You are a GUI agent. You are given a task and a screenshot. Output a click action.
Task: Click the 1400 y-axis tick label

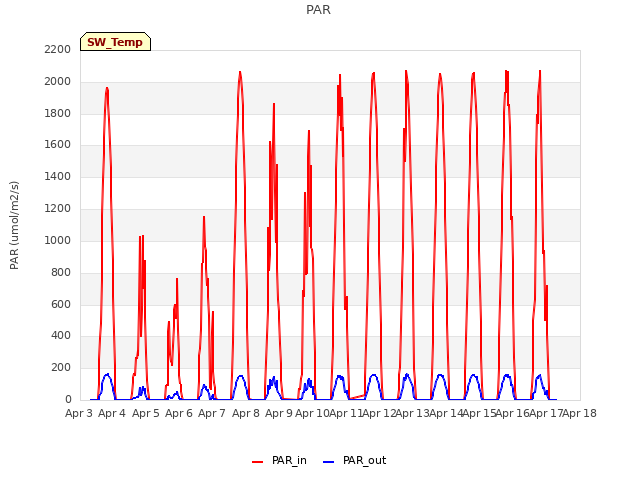[58, 176]
